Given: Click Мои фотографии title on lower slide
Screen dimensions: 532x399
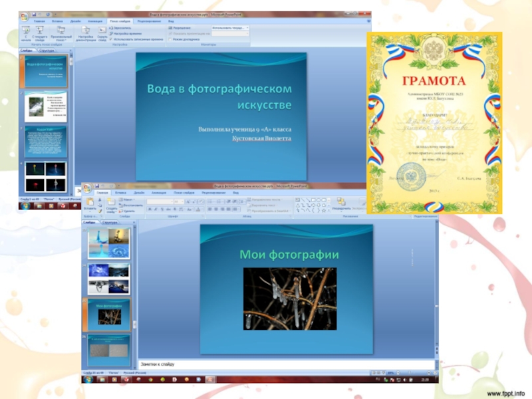Looking at the screenshot, I should (289, 255).
